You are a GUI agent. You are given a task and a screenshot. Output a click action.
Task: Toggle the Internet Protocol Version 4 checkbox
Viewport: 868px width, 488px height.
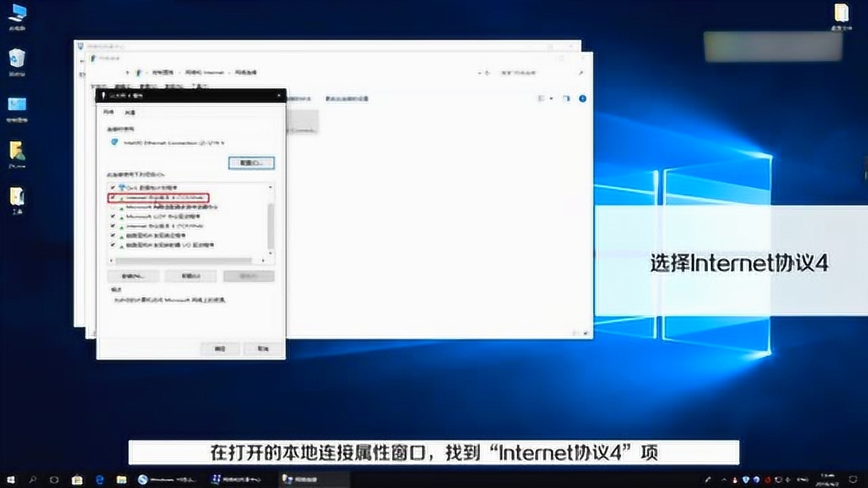coord(112,198)
